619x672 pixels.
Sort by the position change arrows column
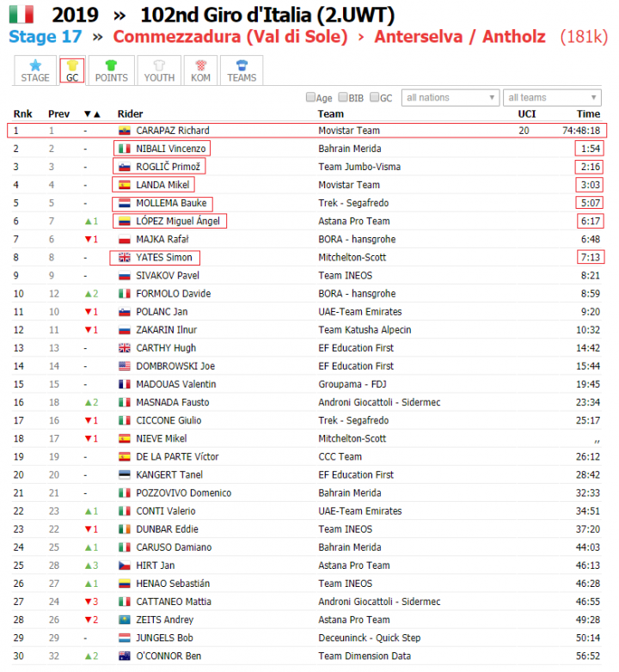[92, 114]
